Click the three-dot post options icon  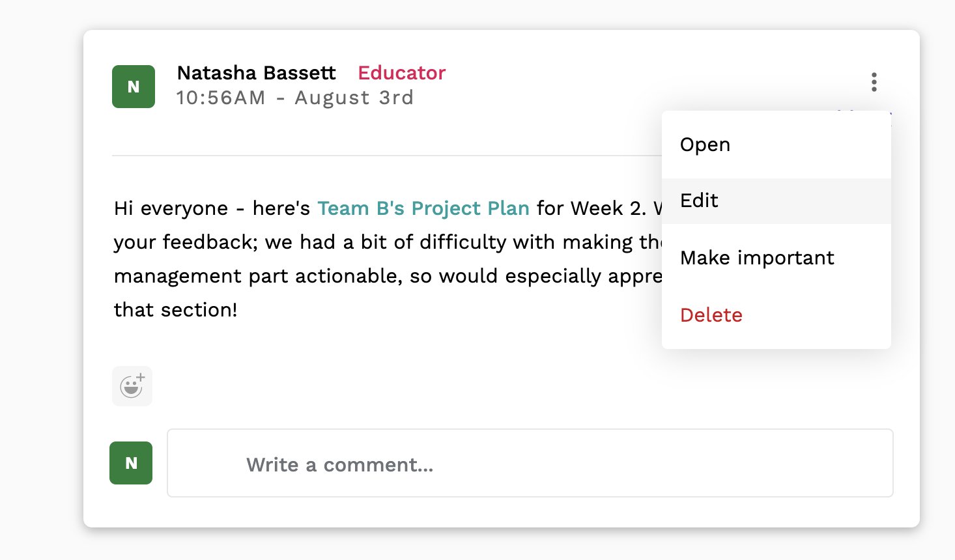874,82
